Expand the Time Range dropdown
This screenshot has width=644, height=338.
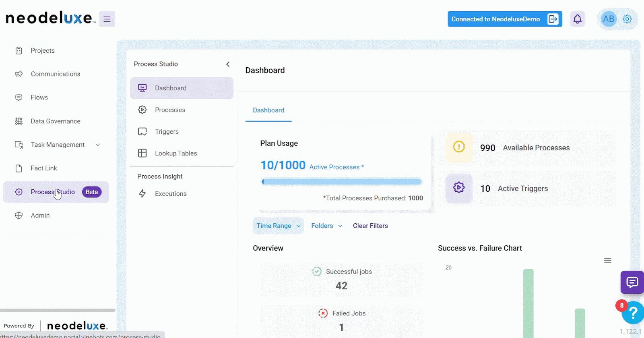point(278,226)
